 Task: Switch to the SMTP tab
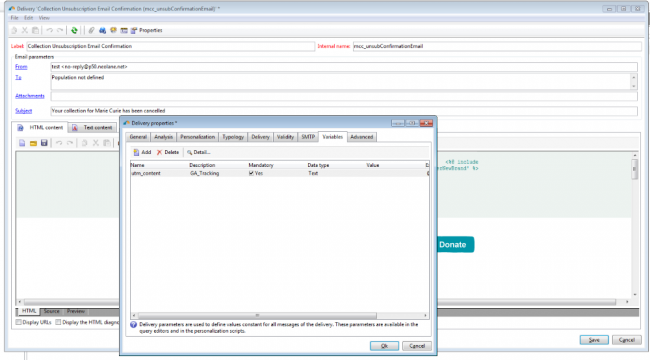pos(308,137)
